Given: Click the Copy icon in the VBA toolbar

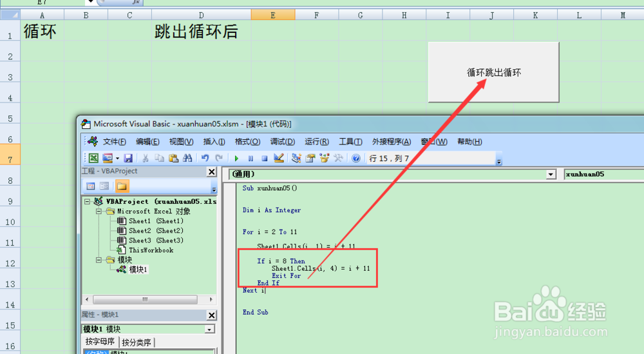Looking at the screenshot, I should 159,158.
